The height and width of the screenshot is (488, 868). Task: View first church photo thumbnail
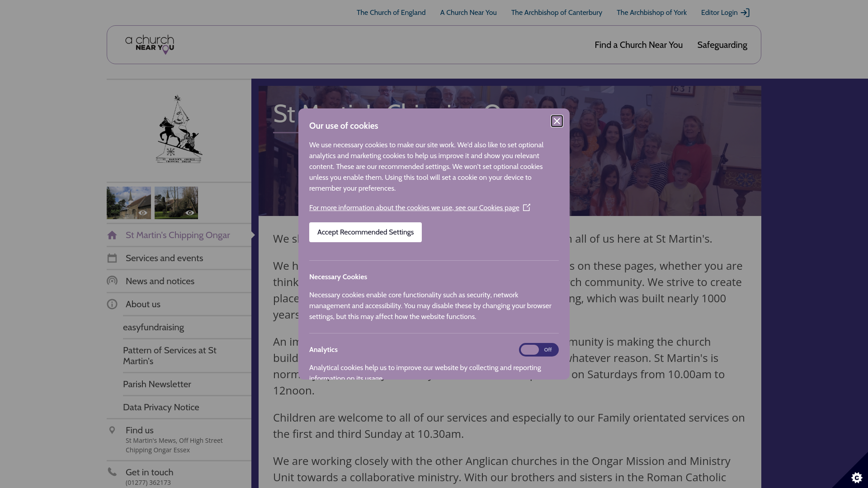coord(129,203)
